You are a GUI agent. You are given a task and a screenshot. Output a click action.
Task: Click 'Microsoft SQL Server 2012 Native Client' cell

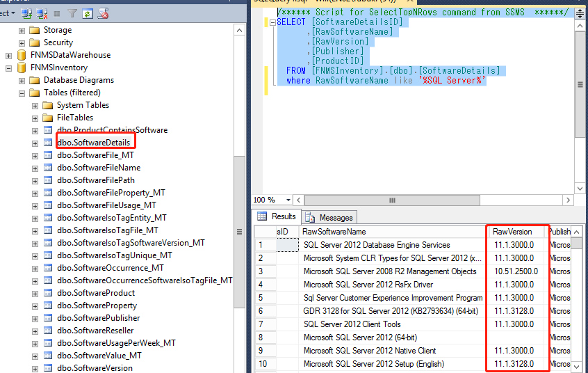pyautogui.click(x=393, y=351)
